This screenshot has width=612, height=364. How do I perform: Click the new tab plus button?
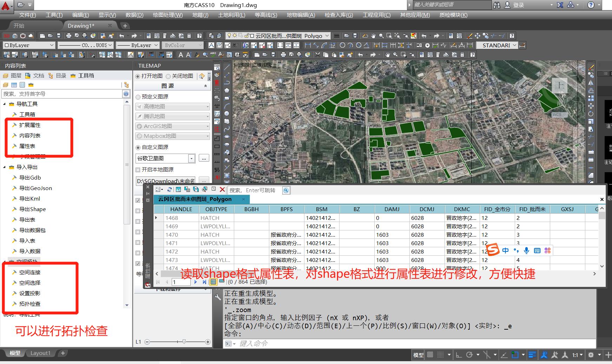pos(125,26)
